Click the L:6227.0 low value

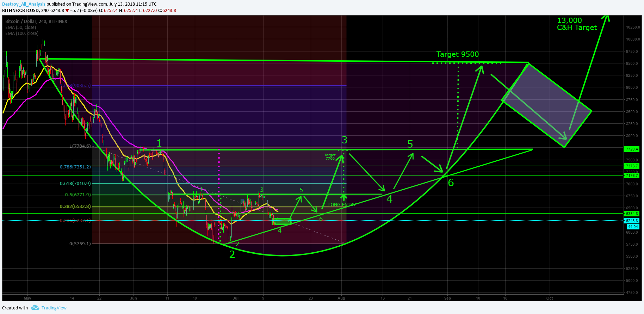148,11
